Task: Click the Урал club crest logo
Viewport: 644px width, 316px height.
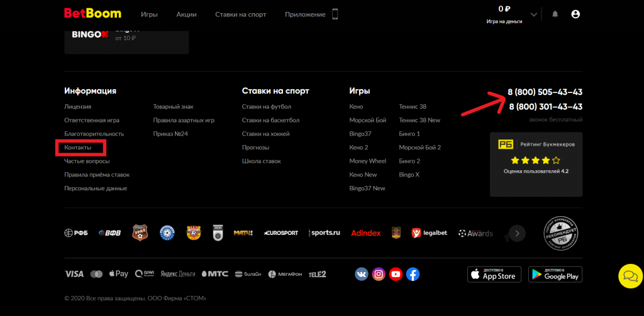Action: (x=140, y=232)
